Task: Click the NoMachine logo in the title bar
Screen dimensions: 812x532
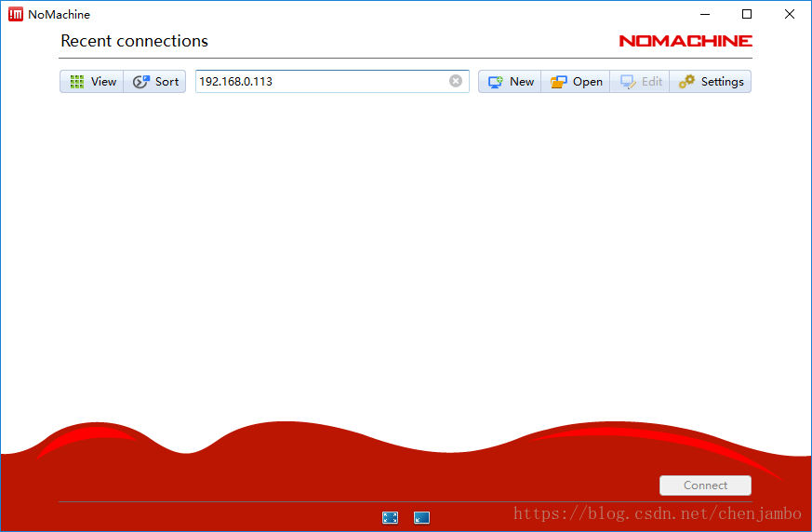Action: 16,14
